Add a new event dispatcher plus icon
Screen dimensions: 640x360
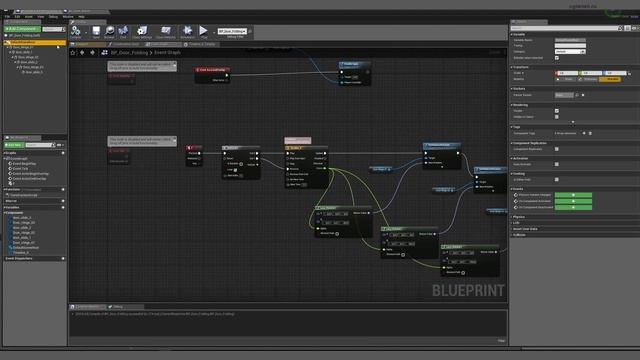pyautogui.click(x=63, y=258)
